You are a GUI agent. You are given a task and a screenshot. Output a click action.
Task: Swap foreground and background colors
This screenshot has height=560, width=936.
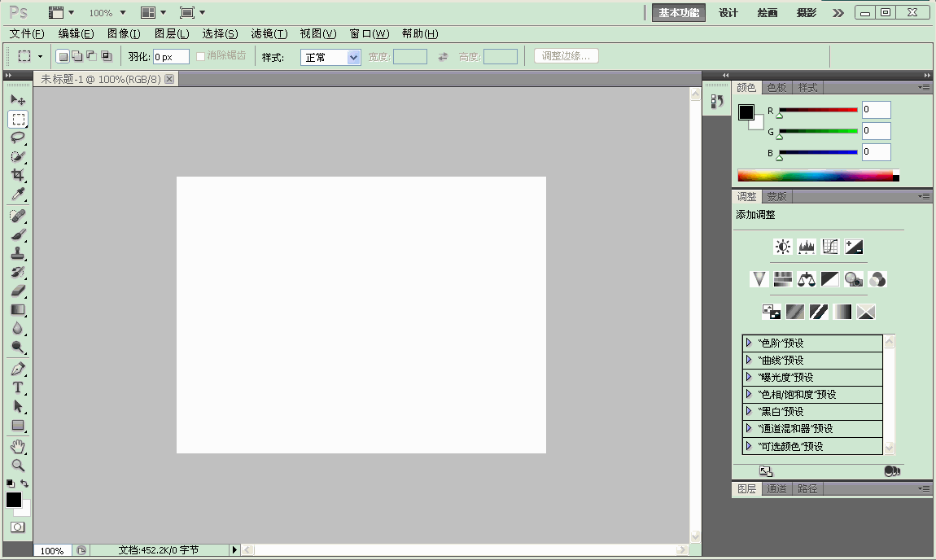(x=24, y=483)
